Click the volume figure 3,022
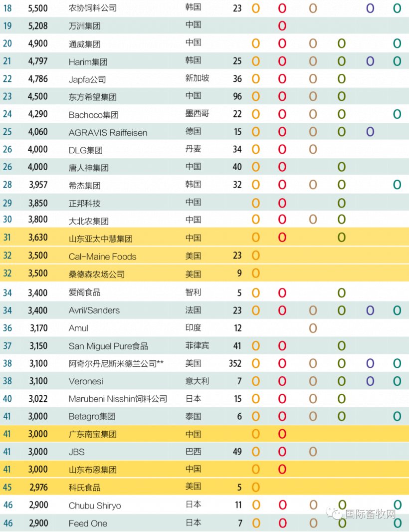The width and height of the screenshot is (409, 532). (38, 399)
